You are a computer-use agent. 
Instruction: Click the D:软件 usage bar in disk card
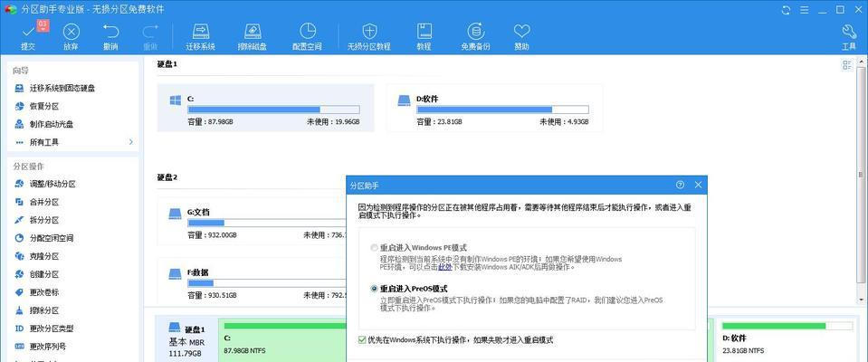(x=502, y=110)
